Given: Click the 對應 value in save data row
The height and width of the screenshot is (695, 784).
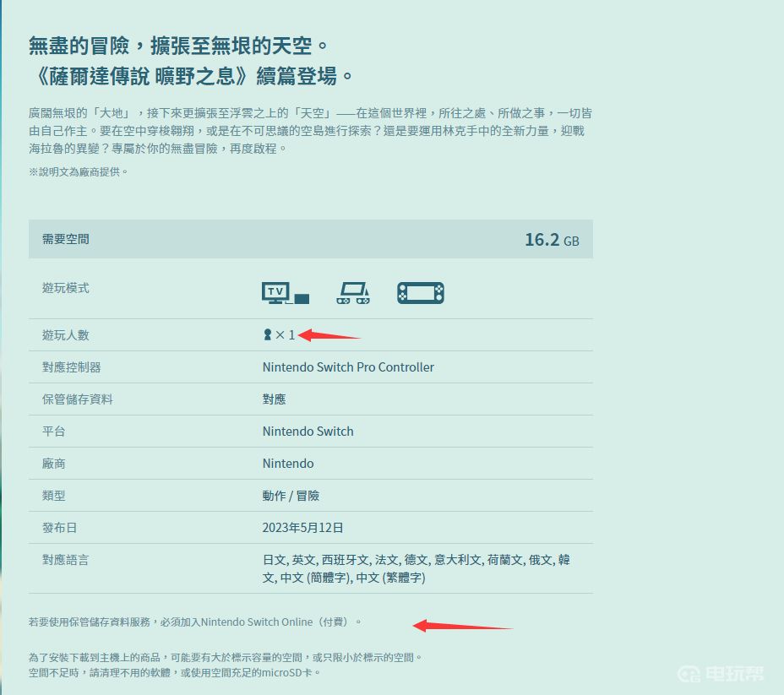Looking at the screenshot, I should (x=274, y=399).
